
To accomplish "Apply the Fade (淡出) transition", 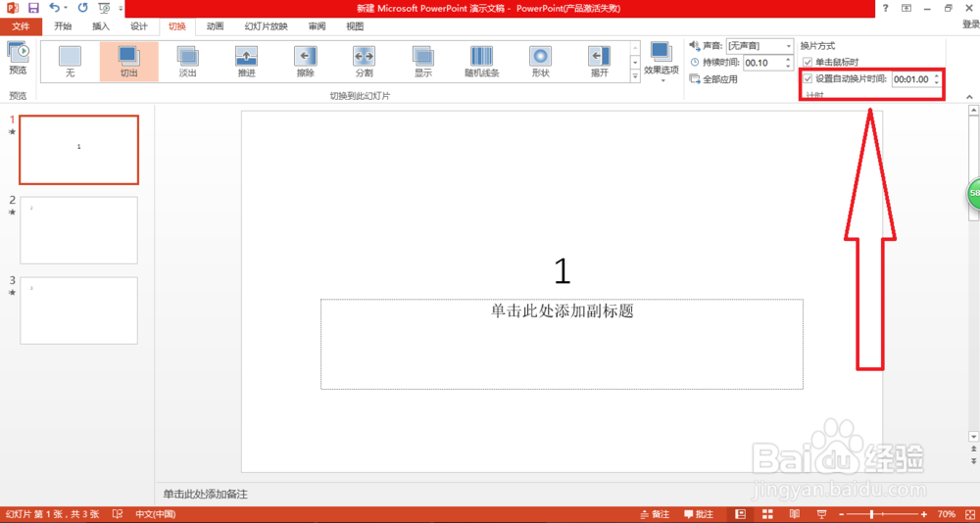I will (x=187, y=62).
